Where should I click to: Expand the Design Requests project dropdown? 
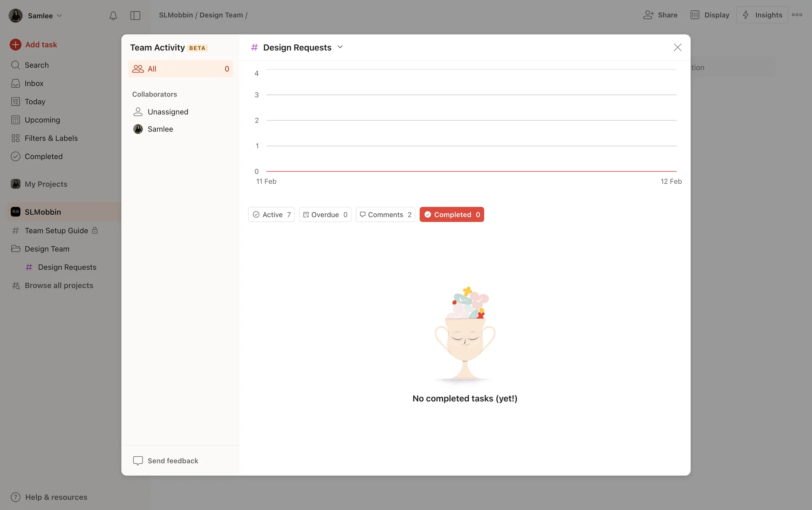tap(340, 47)
